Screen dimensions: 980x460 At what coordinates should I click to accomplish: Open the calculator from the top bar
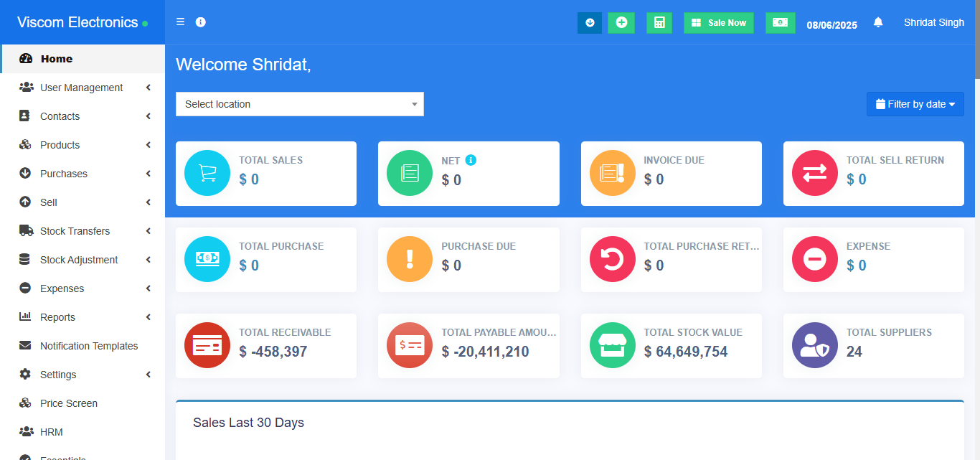pyautogui.click(x=659, y=23)
